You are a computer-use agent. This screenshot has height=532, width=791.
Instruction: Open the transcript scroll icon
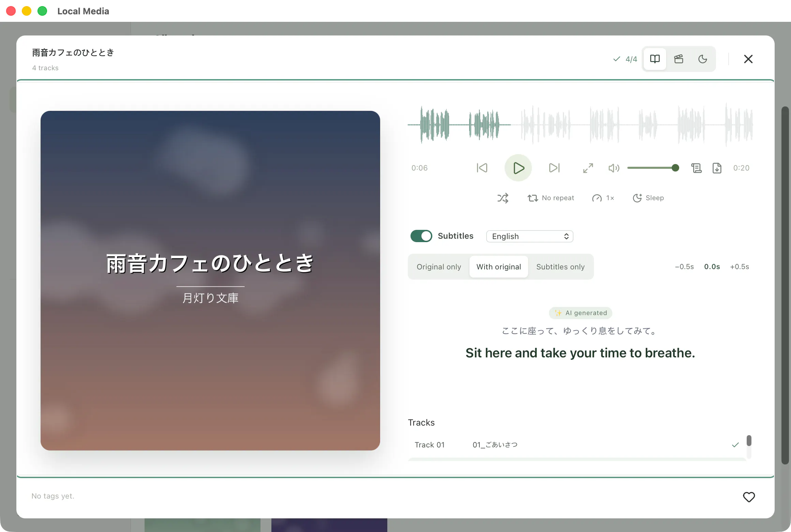coord(696,168)
